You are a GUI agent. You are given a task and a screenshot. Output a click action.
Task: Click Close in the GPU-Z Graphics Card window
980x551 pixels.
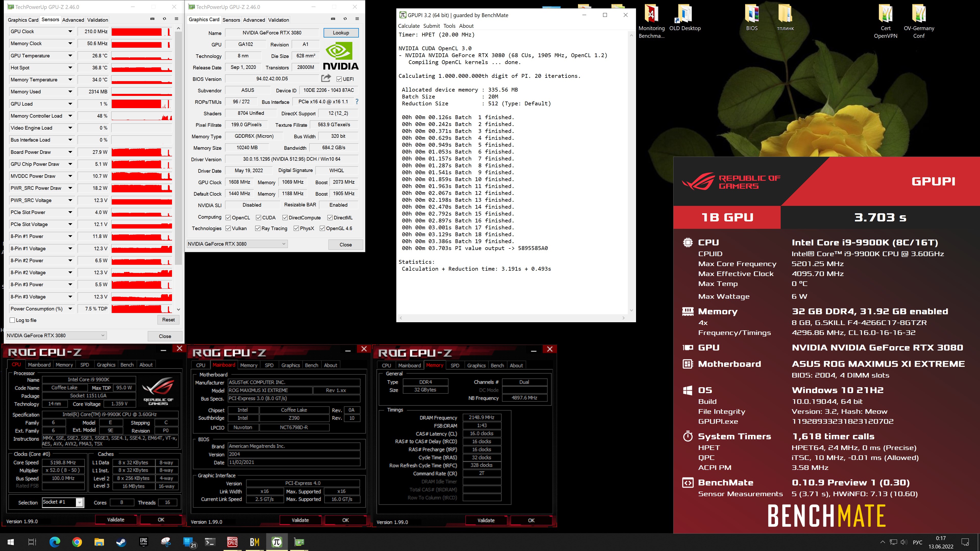click(x=346, y=245)
